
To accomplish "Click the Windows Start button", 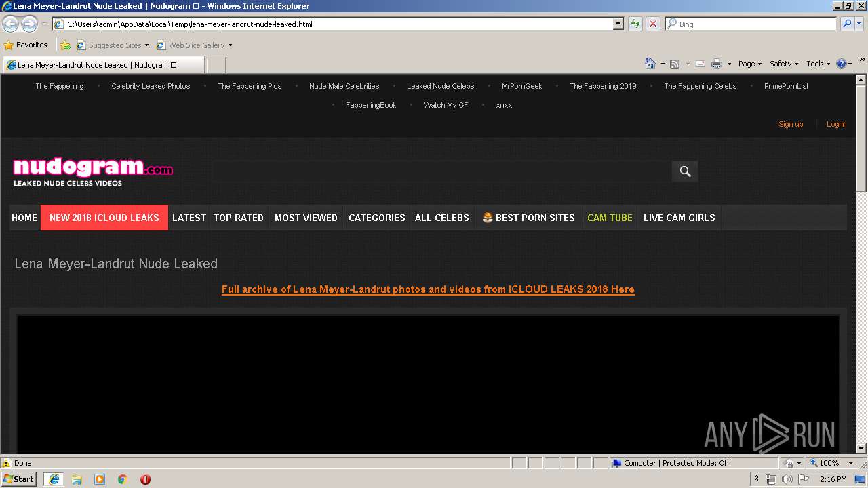I will point(19,479).
